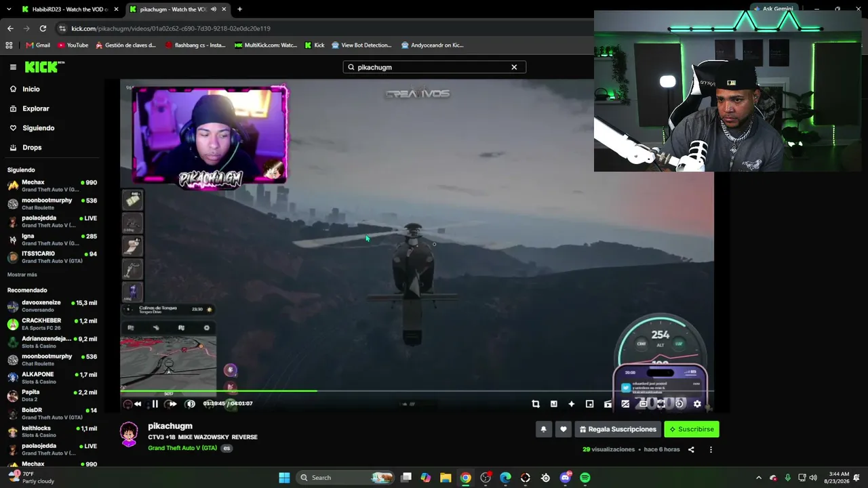The height and width of the screenshot is (488, 868).
Task: Expand followed list with Mostrar más
Action: click(x=22, y=274)
